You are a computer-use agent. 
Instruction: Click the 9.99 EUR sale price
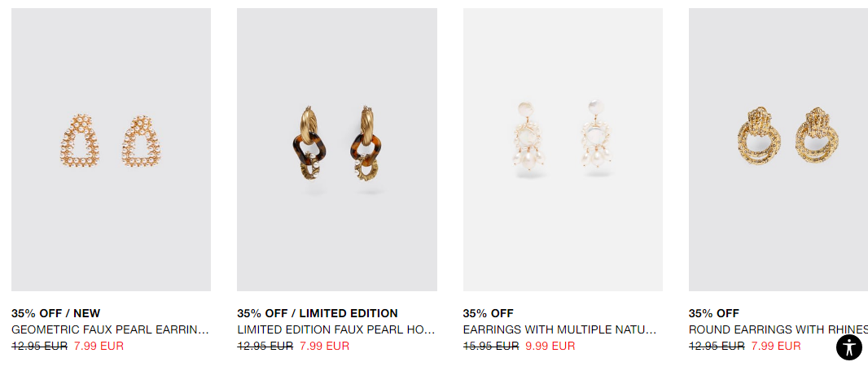click(550, 347)
